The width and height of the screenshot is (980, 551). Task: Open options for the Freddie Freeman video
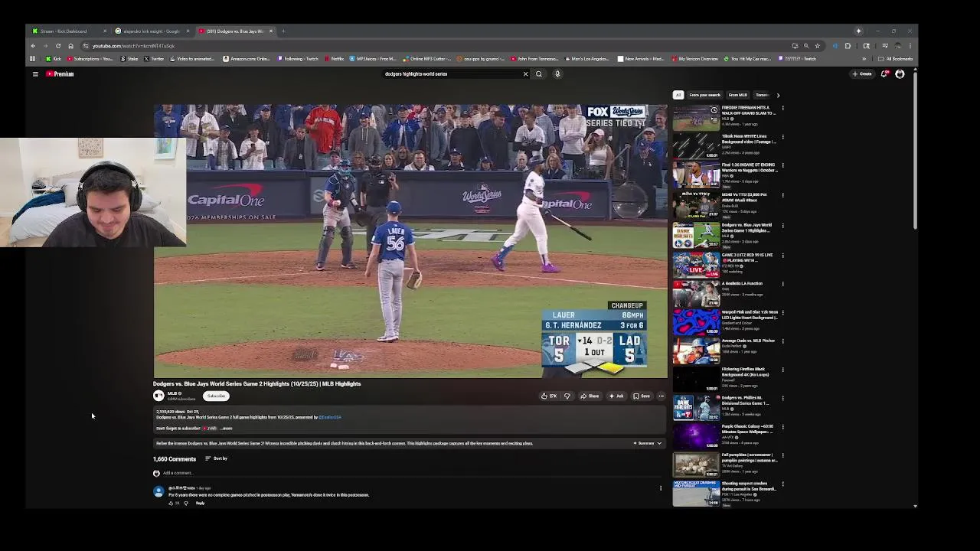tap(782, 109)
